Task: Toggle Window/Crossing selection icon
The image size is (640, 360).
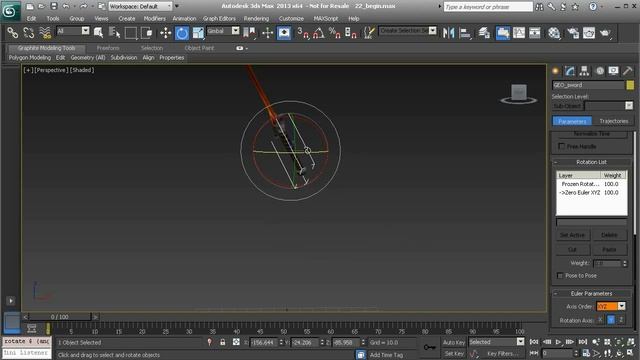Action: 147,33
